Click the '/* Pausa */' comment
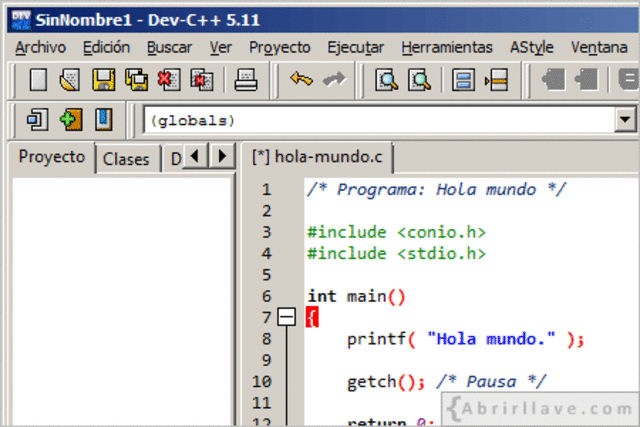The height and width of the screenshot is (427, 640). coord(491,382)
